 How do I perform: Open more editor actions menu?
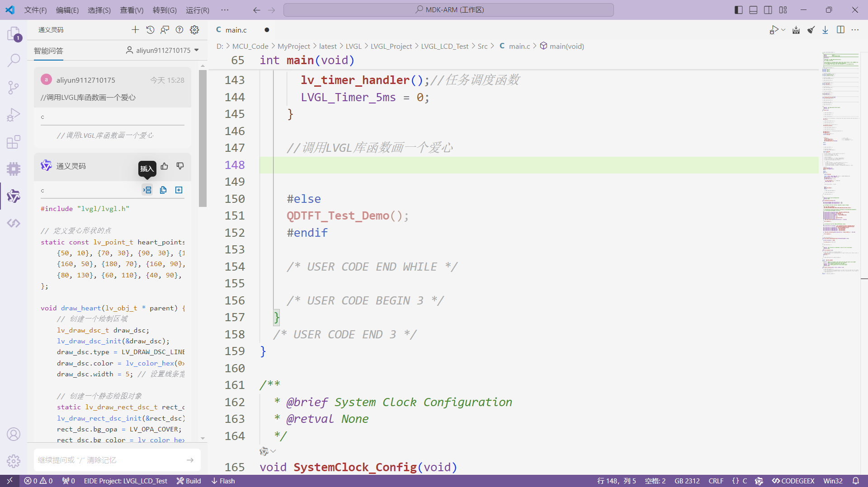coord(855,30)
